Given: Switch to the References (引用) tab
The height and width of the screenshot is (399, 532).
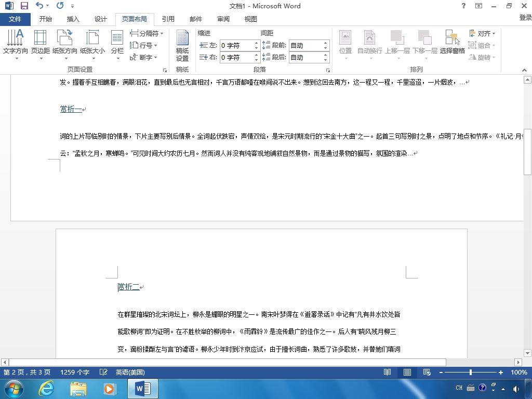Looking at the screenshot, I should point(168,19).
